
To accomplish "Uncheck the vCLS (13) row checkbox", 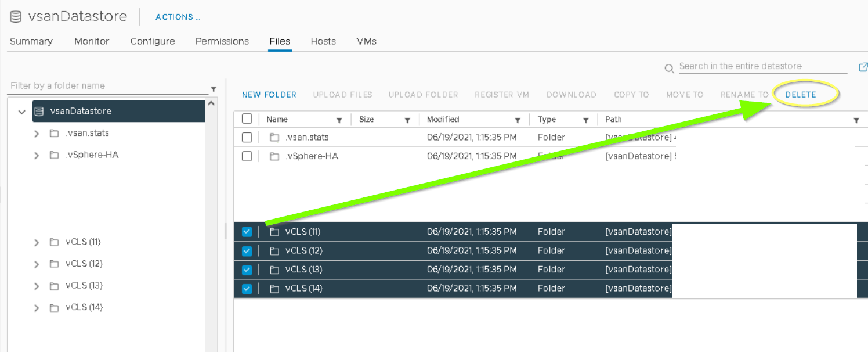I will click(x=247, y=270).
